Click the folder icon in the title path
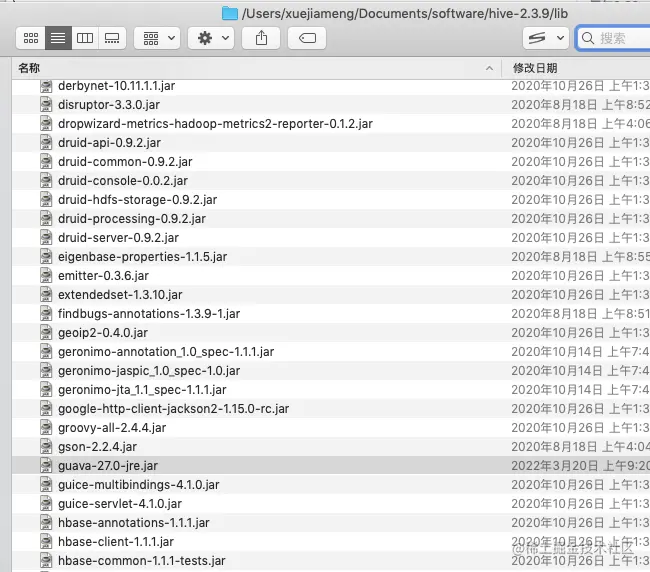This screenshot has width=650, height=572. [x=230, y=13]
